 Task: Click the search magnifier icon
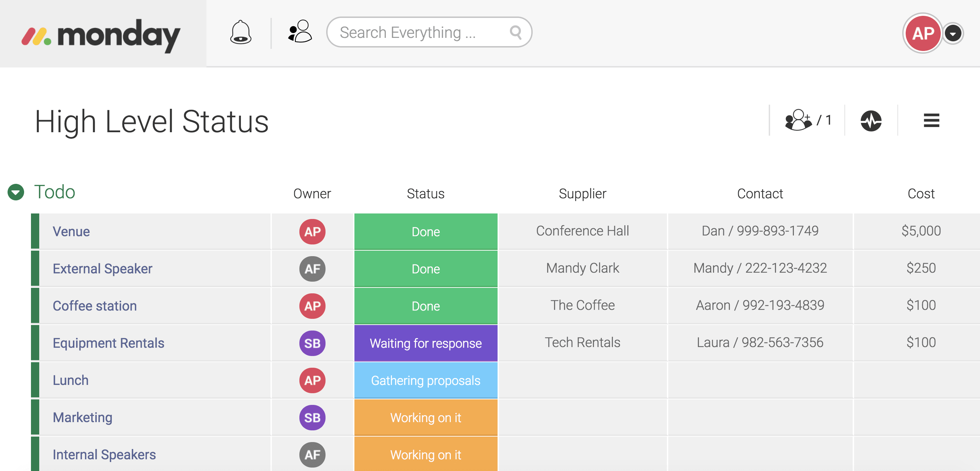(515, 32)
